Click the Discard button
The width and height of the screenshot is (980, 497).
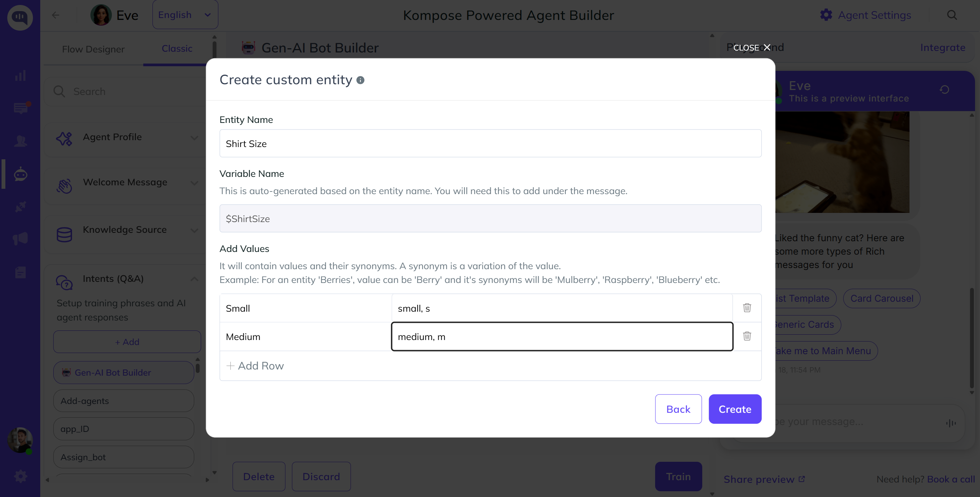[321, 476]
